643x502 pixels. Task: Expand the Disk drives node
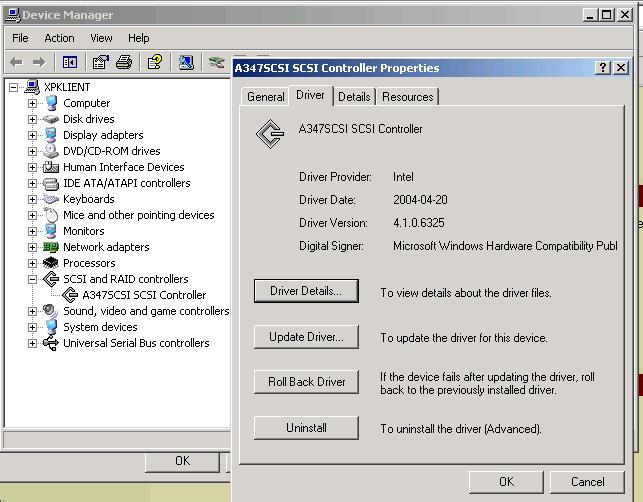click(x=32, y=119)
